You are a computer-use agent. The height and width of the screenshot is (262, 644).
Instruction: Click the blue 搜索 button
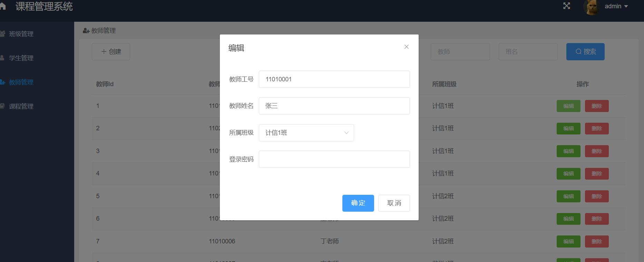pyautogui.click(x=585, y=52)
